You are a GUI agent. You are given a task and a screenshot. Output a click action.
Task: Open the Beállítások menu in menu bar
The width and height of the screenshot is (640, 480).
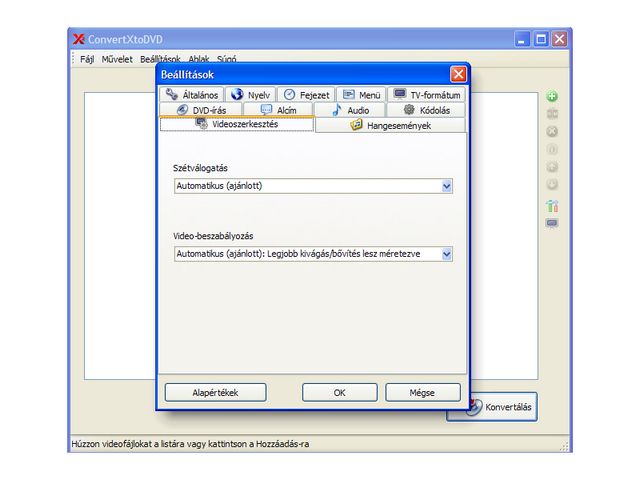click(x=160, y=59)
